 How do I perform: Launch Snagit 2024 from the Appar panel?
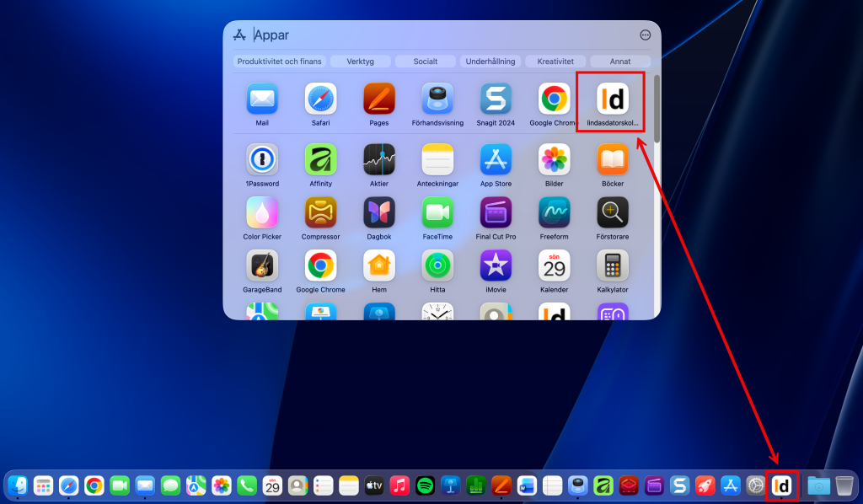(x=496, y=99)
